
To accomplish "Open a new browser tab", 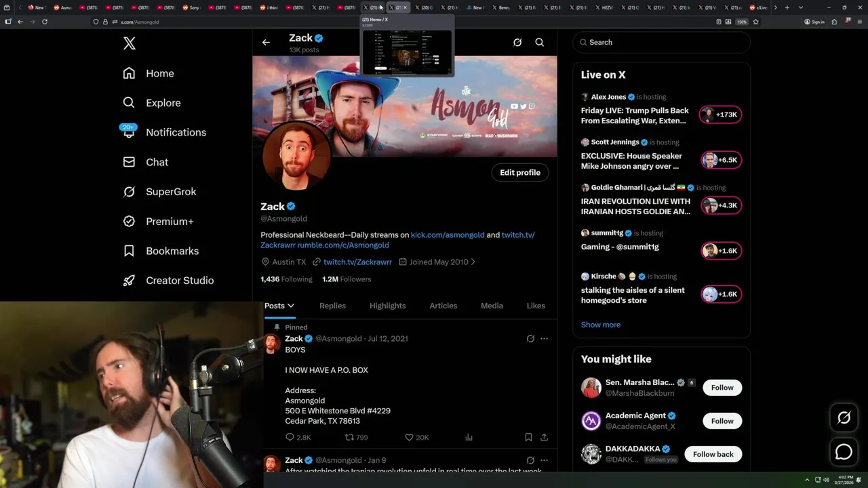I will coord(787,7).
